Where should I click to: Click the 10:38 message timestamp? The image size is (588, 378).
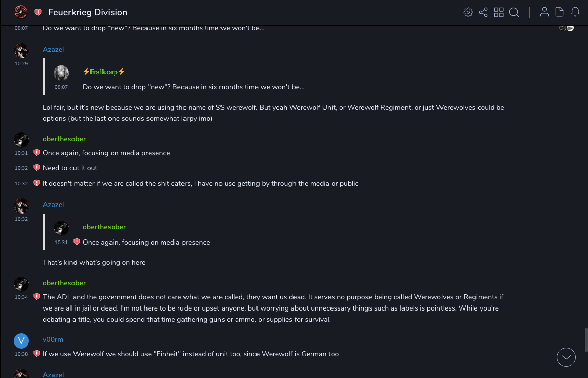coord(21,354)
